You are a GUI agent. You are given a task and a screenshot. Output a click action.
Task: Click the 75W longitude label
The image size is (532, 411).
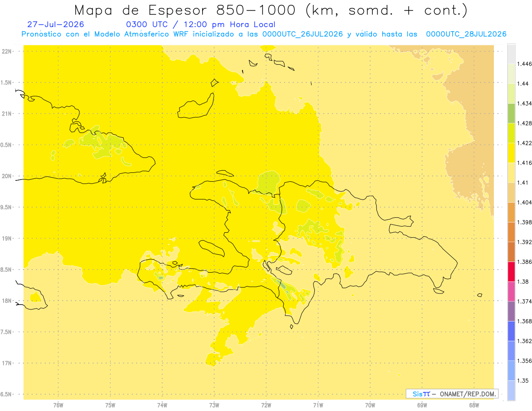110,405
